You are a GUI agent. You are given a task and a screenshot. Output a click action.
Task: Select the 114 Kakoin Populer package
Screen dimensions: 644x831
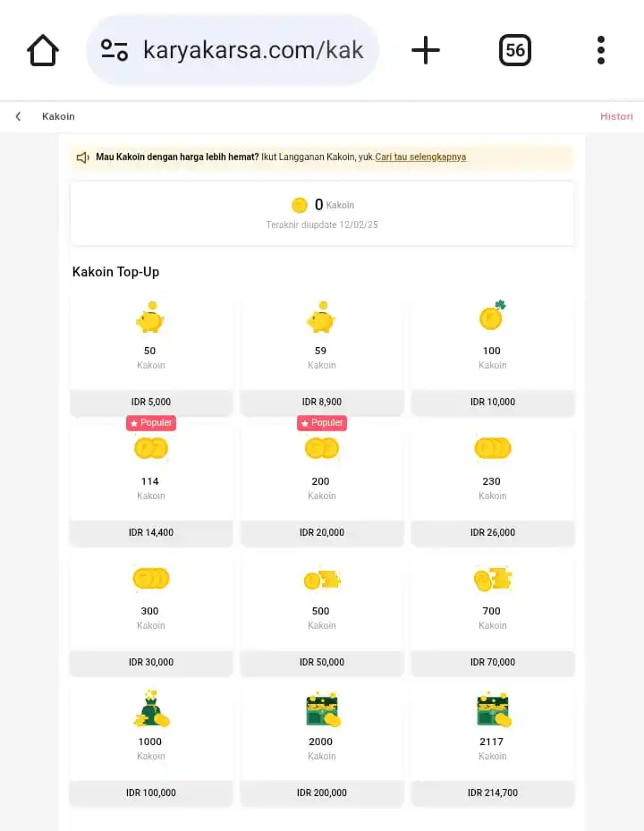point(151,483)
